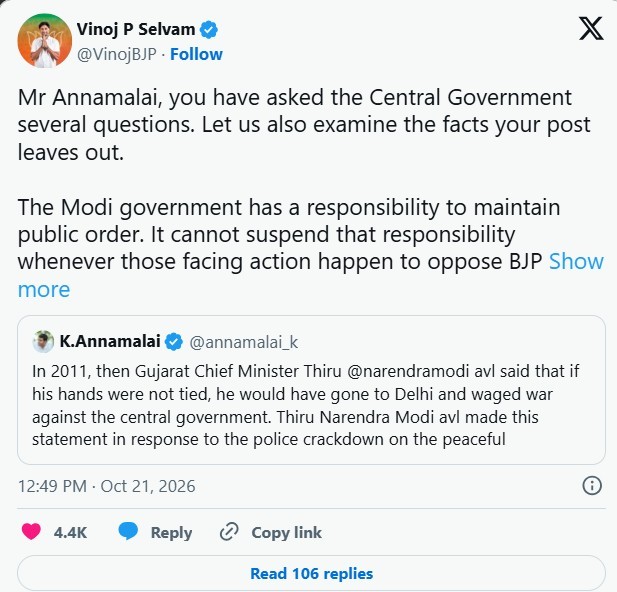617x592 pixels.
Task: Open the tweet info circle icon
Action: [592, 486]
